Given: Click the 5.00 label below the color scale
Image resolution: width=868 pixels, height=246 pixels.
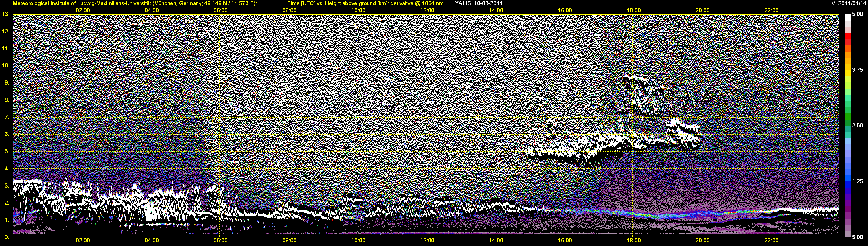Looking at the screenshot, I should click(x=858, y=237).
